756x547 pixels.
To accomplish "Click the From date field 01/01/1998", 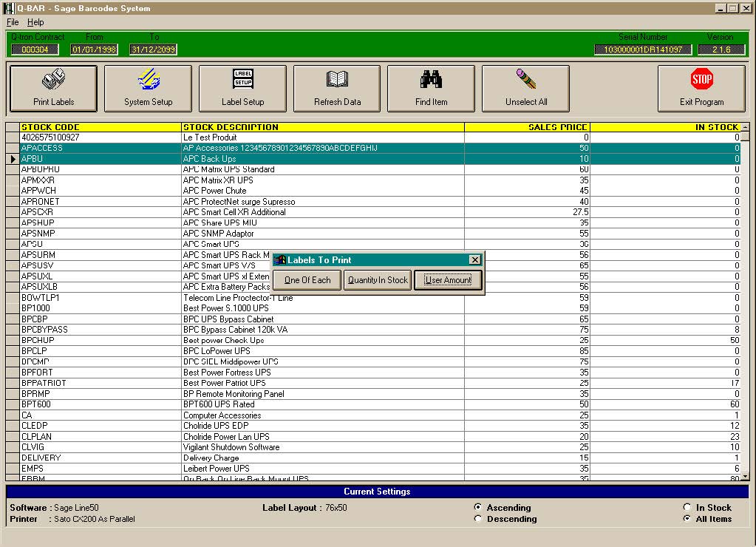I will pos(94,50).
